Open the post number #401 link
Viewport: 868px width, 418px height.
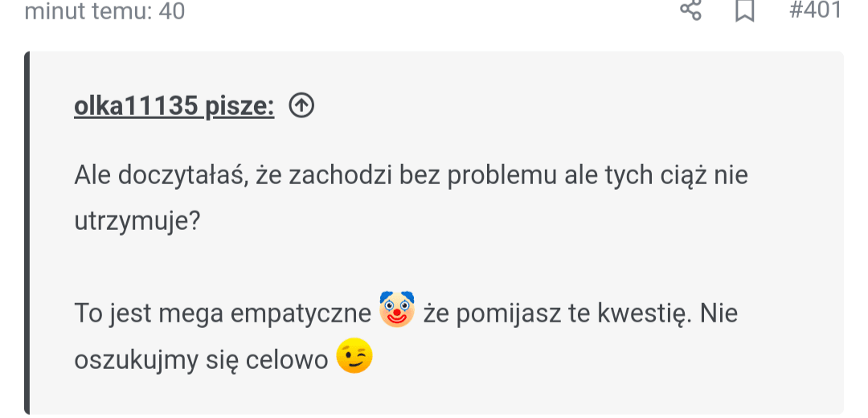coord(815,10)
